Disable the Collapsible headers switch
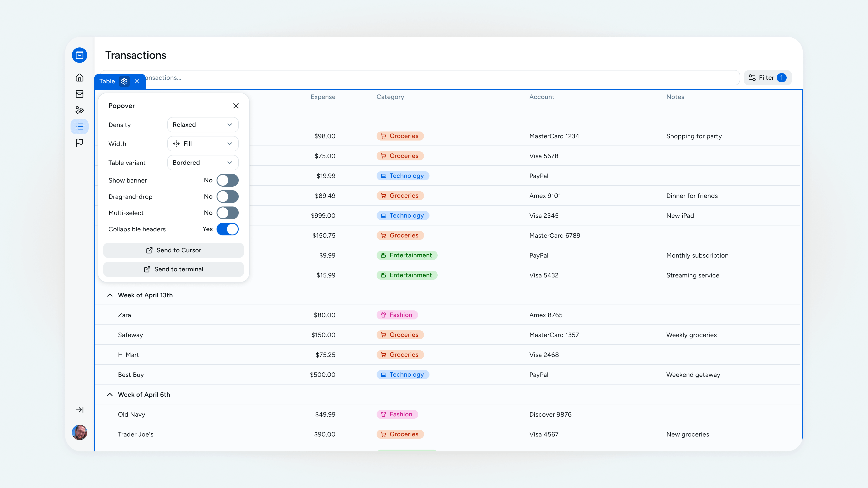The width and height of the screenshot is (868, 488). 227,229
